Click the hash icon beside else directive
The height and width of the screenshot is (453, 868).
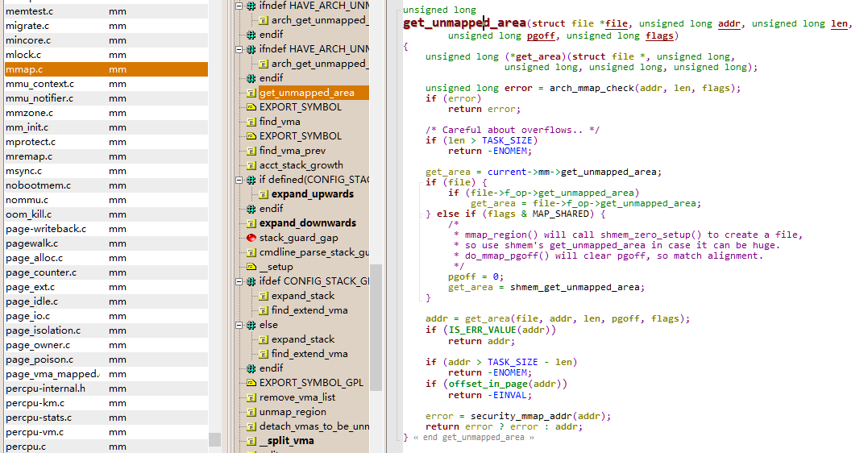[x=251, y=325]
